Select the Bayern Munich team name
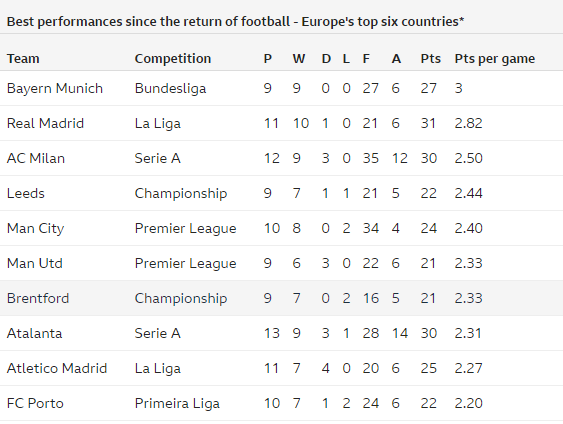Image resolution: width=563 pixels, height=424 pixels. (55, 88)
